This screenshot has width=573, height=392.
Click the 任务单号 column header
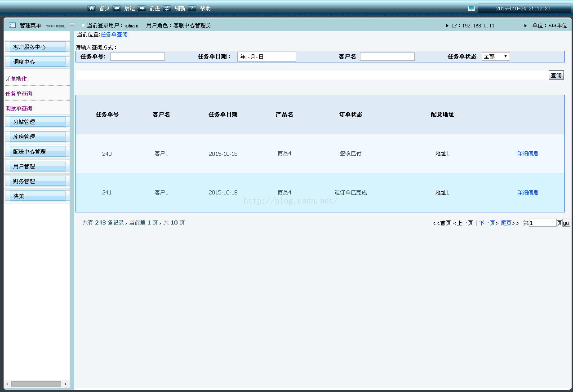pos(107,115)
